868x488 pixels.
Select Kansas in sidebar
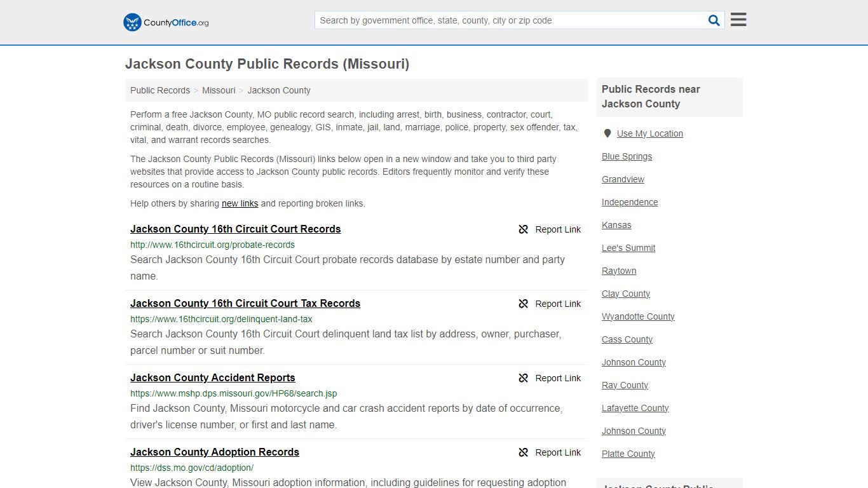coord(616,225)
